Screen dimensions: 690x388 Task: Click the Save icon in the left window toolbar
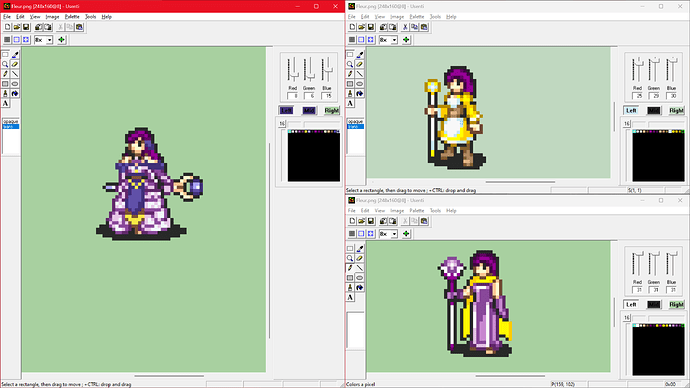click(26, 27)
